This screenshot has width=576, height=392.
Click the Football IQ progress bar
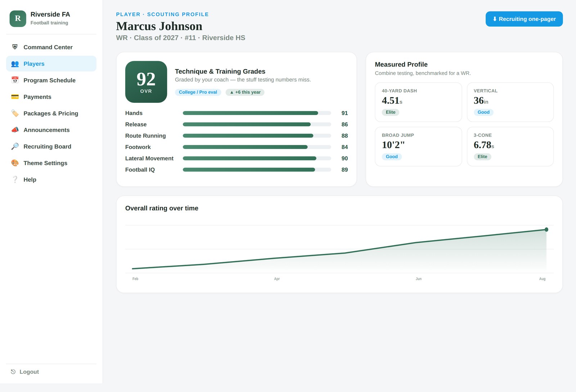click(x=257, y=170)
